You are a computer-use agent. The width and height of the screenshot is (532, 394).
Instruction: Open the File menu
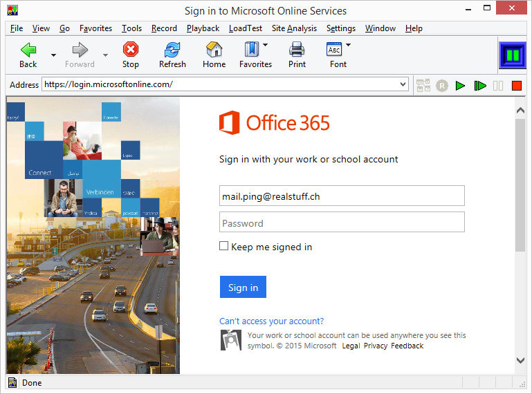pos(17,28)
